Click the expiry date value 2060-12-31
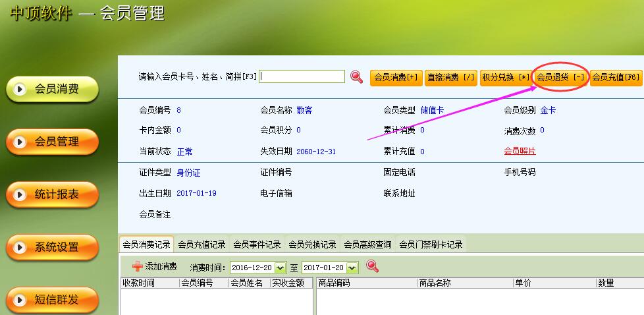The image size is (644, 315). point(316,152)
